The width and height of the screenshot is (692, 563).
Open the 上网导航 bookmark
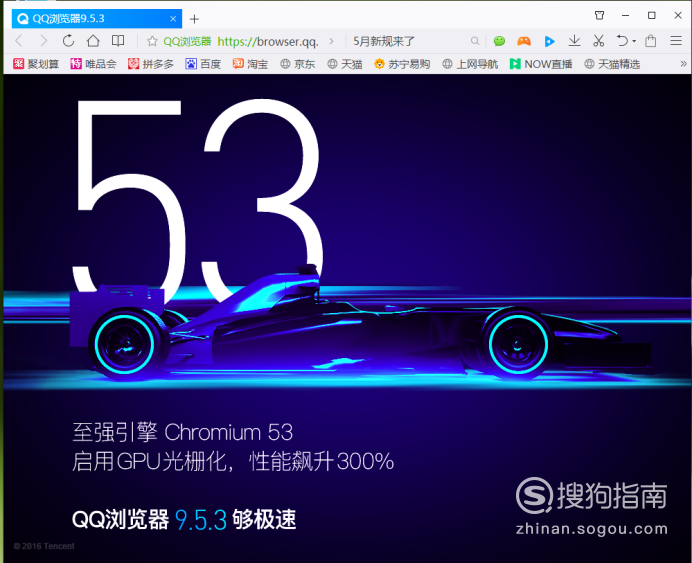click(x=470, y=64)
